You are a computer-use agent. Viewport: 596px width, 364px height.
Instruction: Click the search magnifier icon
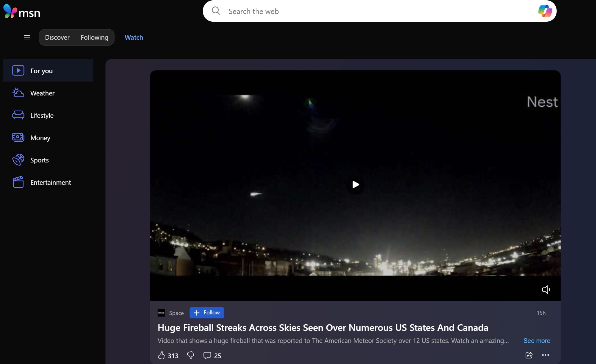[x=216, y=11]
